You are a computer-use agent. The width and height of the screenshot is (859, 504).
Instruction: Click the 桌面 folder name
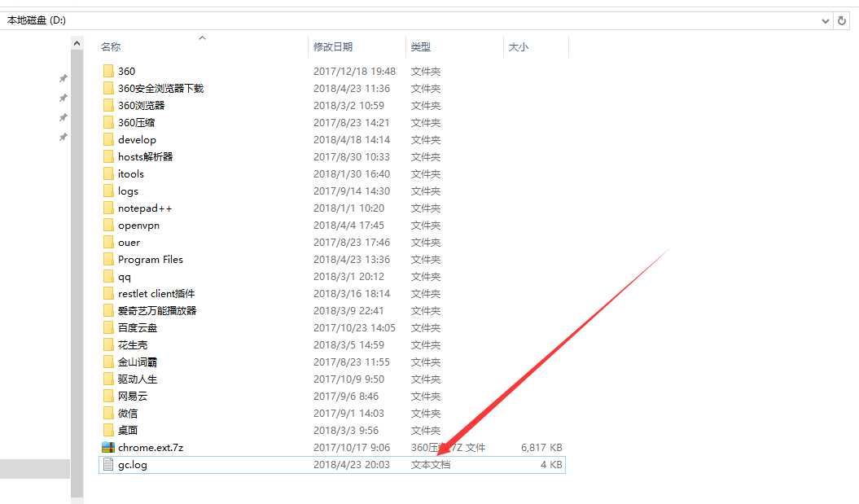128,431
